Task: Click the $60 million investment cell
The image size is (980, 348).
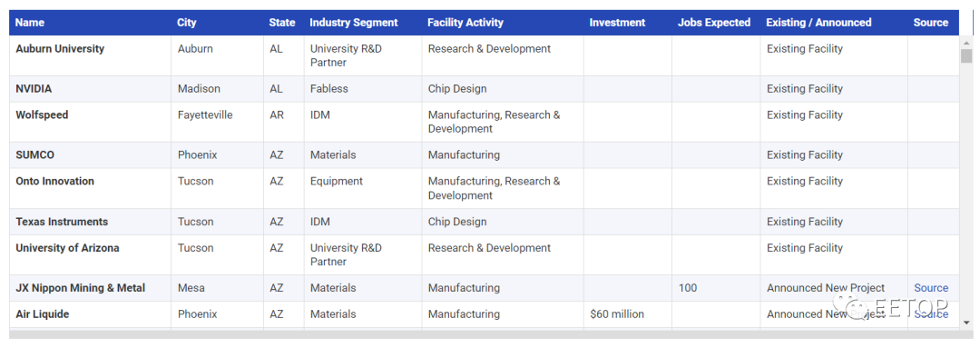Action: pos(628,314)
